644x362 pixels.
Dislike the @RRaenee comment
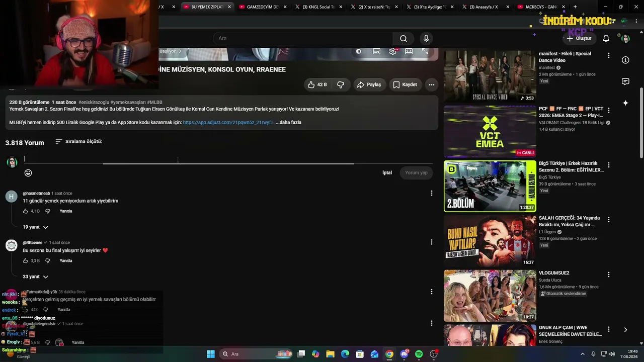(x=48, y=261)
